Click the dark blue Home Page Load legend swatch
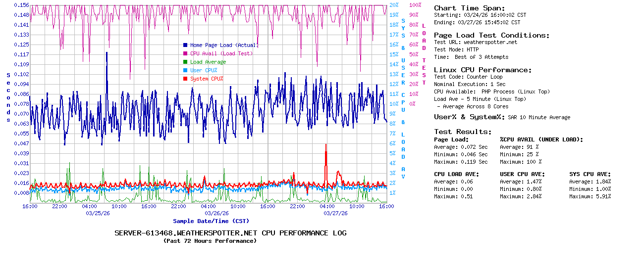 point(185,45)
